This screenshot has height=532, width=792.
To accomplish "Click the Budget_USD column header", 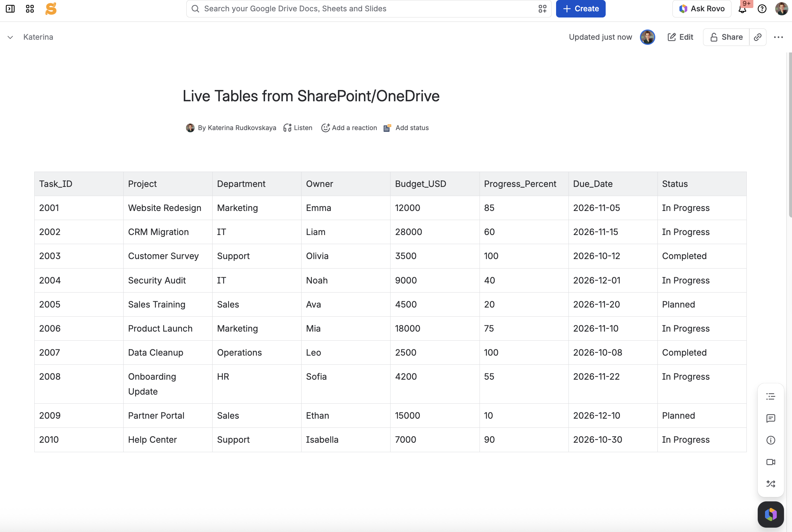I will [x=435, y=184].
